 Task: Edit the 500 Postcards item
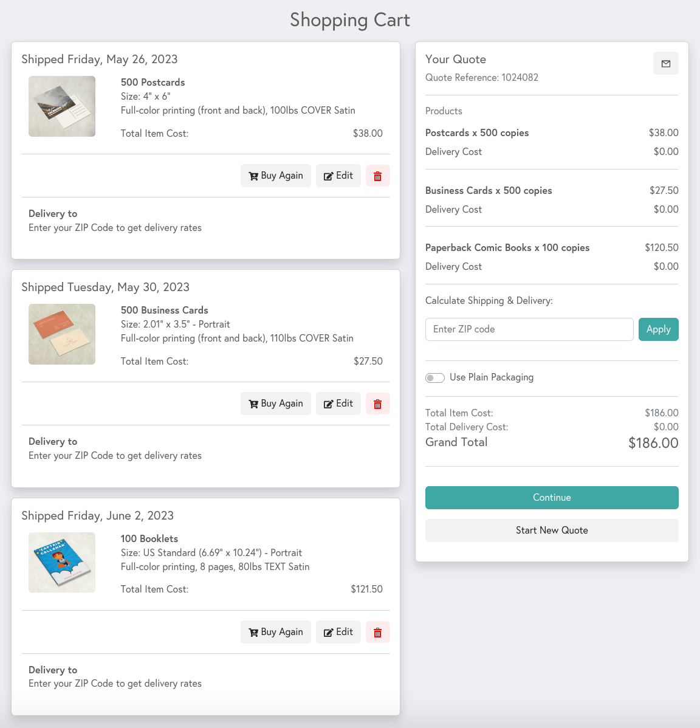click(338, 176)
